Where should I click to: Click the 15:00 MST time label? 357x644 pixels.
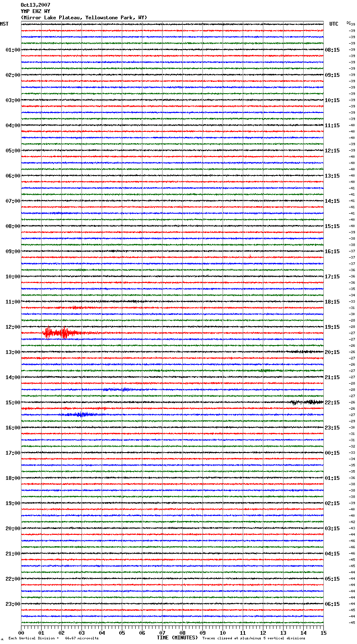[x=13, y=403]
